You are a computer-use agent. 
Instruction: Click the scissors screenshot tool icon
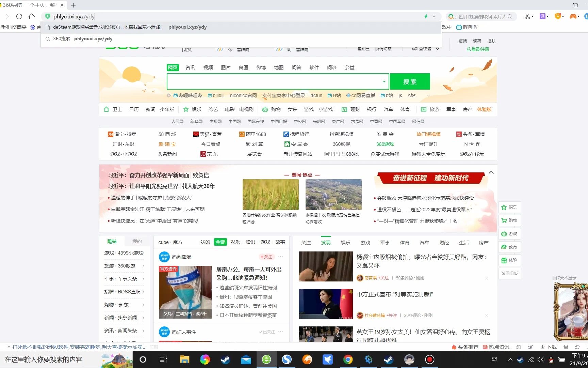tap(527, 16)
